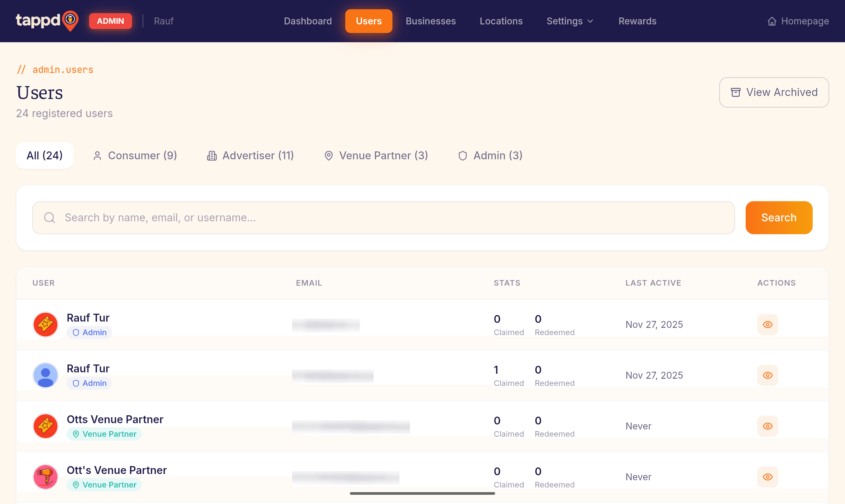Filter by Venue Partner (3) tab
845x504 pixels.
pyautogui.click(x=376, y=156)
